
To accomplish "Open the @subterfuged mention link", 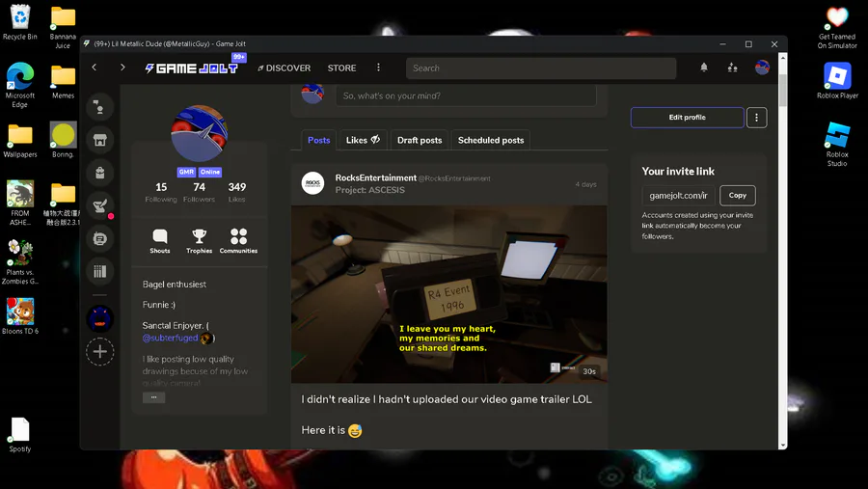I will (170, 338).
